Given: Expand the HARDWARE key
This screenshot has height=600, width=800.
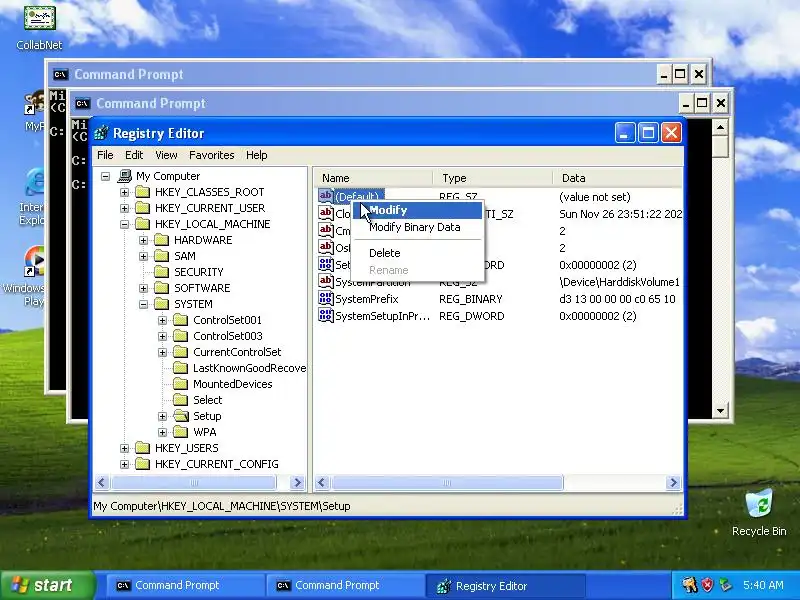Looking at the screenshot, I should (x=143, y=240).
